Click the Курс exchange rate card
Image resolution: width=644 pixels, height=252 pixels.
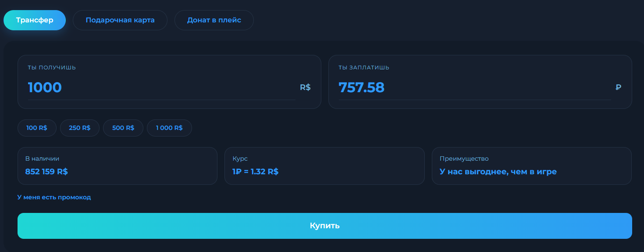pos(324,166)
